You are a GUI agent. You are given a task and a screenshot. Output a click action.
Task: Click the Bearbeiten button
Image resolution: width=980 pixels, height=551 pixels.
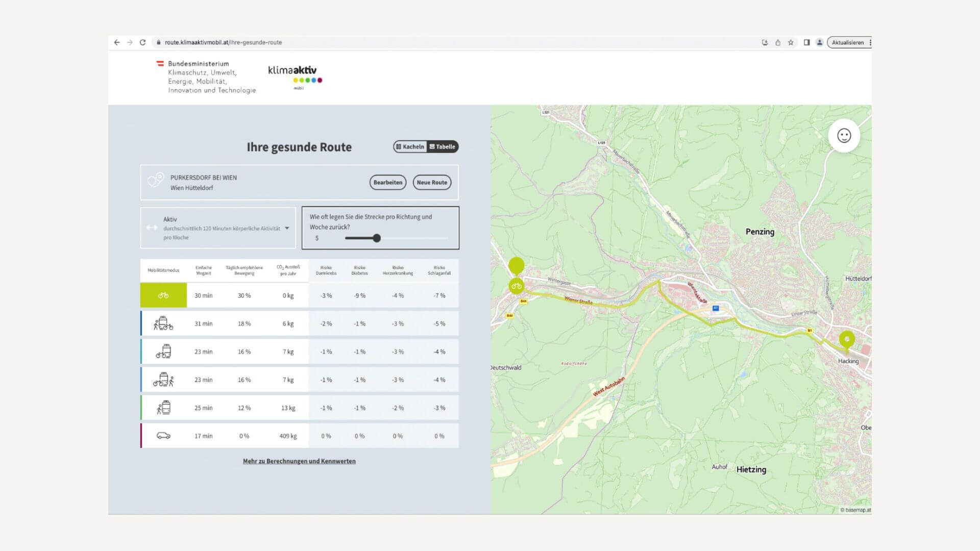tap(387, 183)
